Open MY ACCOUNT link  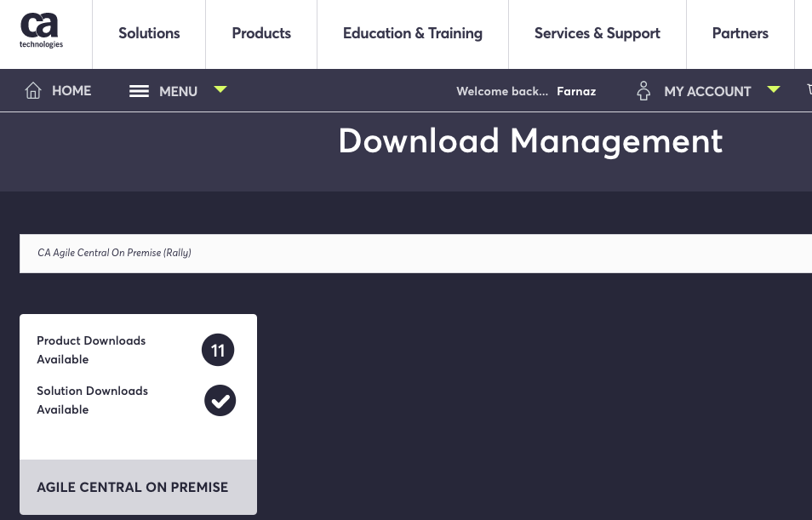click(x=707, y=92)
